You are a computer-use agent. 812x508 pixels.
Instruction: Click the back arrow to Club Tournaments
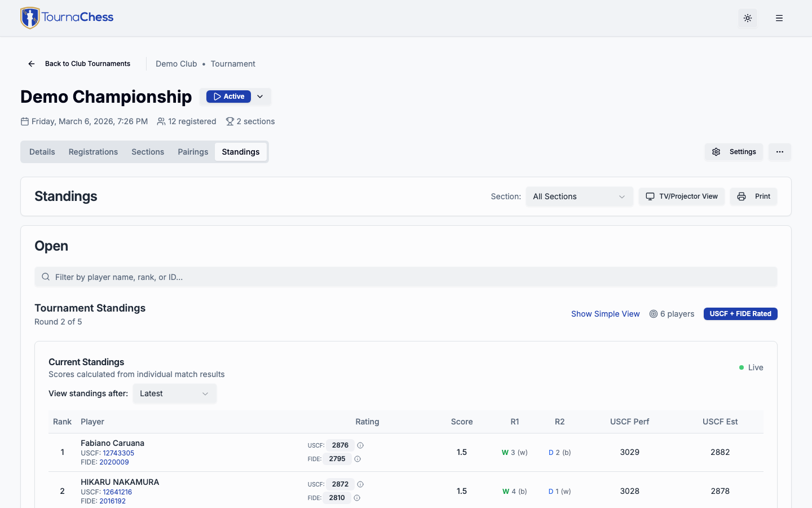click(x=32, y=64)
